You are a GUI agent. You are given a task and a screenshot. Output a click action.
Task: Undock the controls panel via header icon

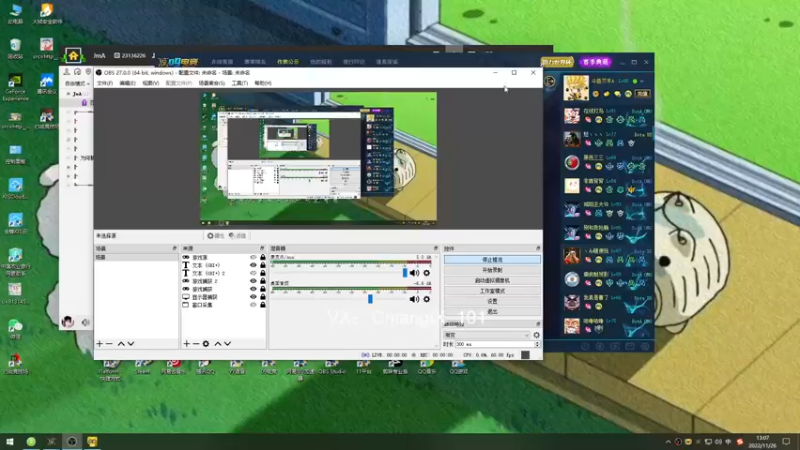(538, 248)
